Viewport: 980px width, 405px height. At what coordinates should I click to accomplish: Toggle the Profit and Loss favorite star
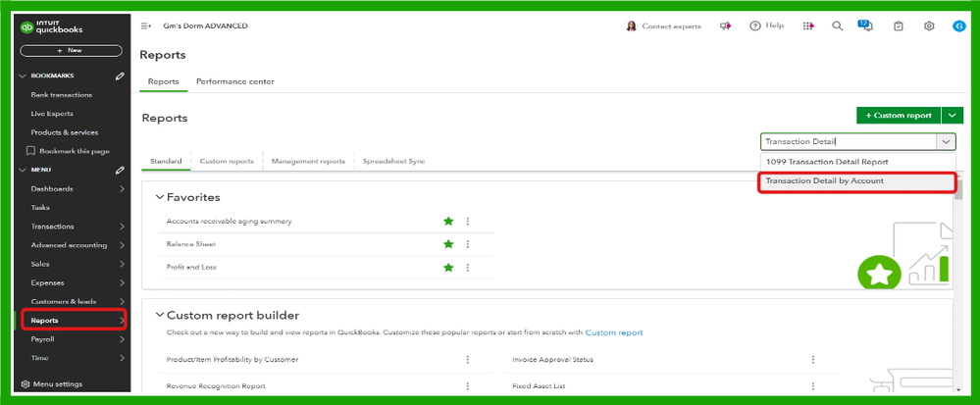coord(448,267)
